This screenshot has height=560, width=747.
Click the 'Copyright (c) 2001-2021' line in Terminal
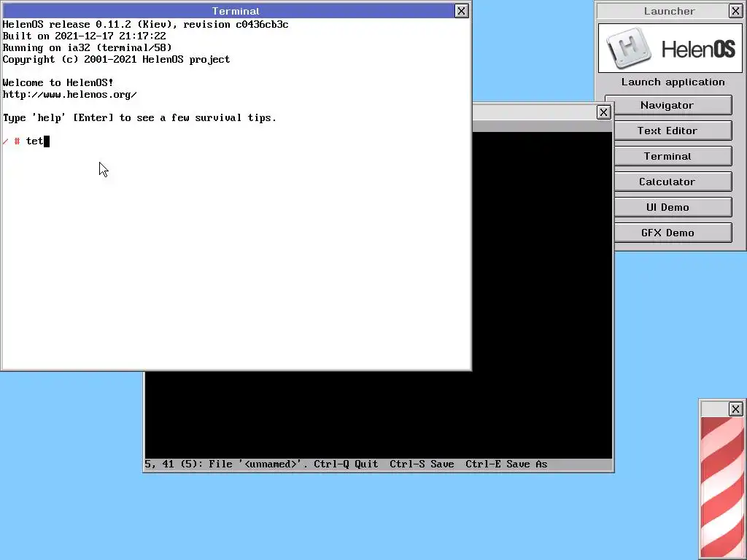116,60
